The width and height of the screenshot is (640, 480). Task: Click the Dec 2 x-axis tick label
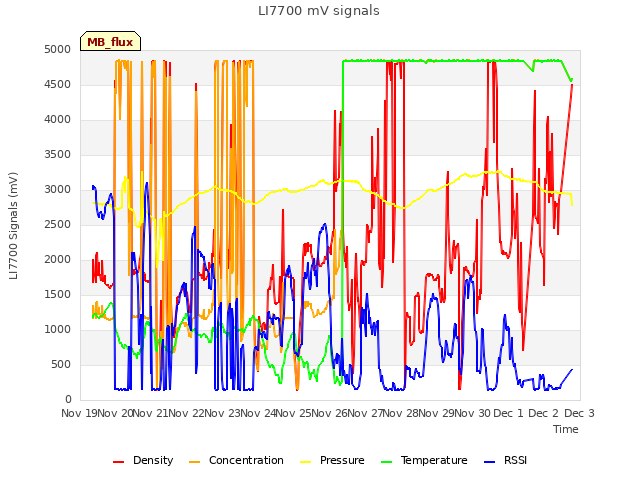click(x=543, y=413)
